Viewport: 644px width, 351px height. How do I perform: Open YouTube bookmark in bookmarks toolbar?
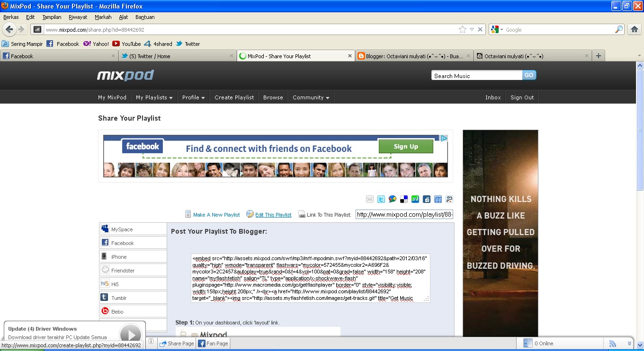(x=126, y=44)
